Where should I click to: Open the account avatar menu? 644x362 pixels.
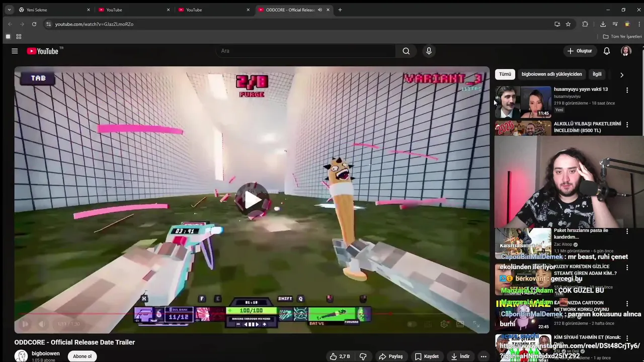pos(626,51)
